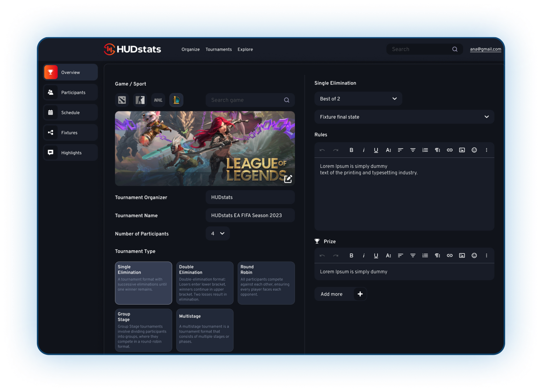Edit the Tournament Organizer field
Screen dimensions: 542x392
250,197
